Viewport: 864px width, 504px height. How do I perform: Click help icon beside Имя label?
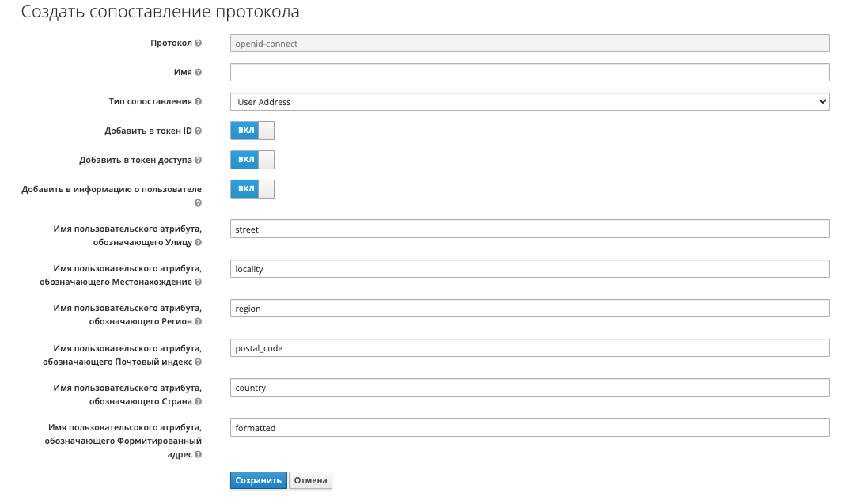click(x=198, y=73)
